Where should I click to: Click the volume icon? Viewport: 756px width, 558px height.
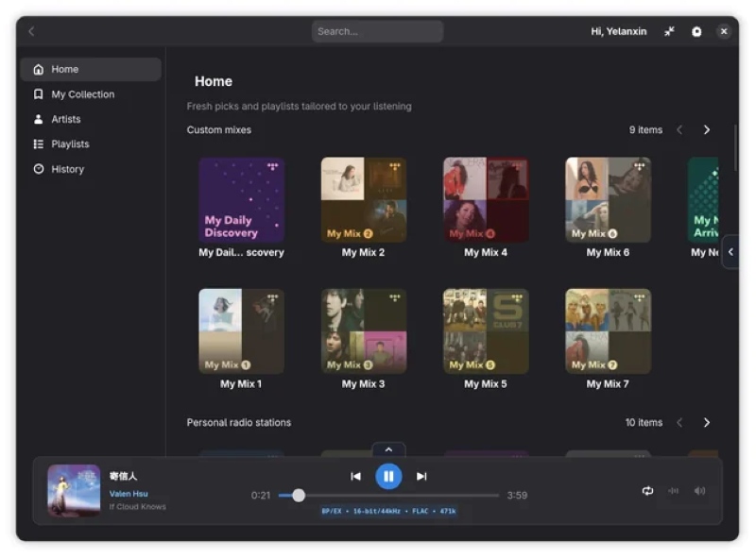click(699, 491)
